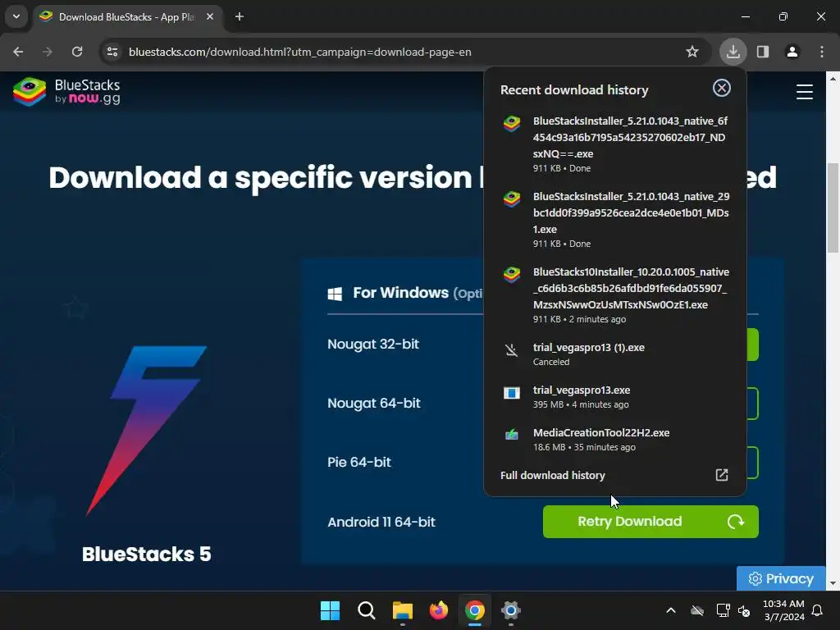Click the network tray icon
The width and height of the screenshot is (840, 630).
723,610
